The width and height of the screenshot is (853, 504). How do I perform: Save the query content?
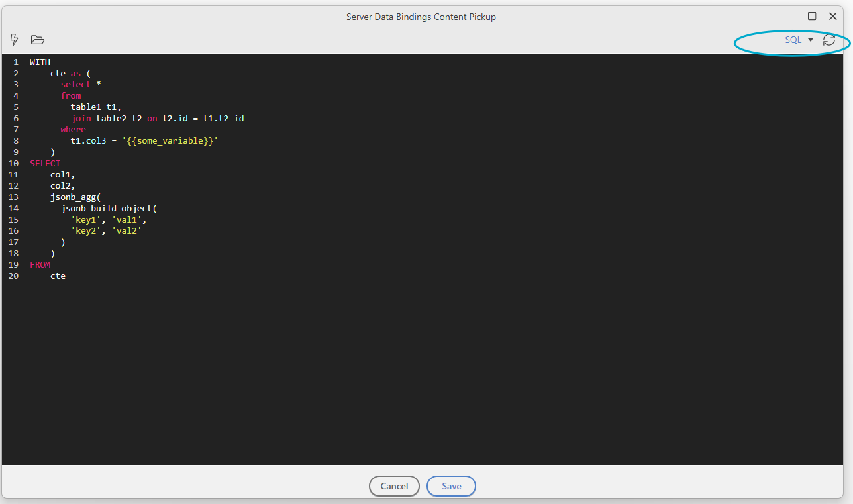(451, 486)
